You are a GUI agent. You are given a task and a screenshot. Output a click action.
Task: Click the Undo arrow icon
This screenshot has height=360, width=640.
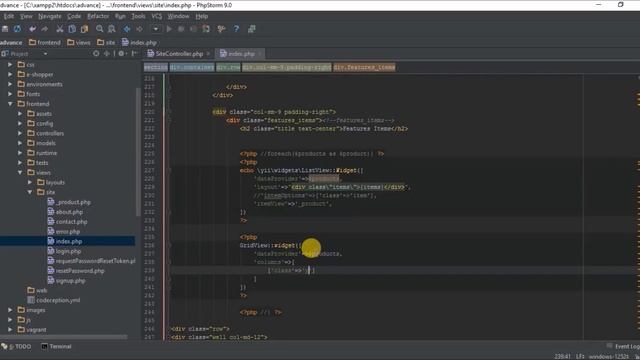32,29
